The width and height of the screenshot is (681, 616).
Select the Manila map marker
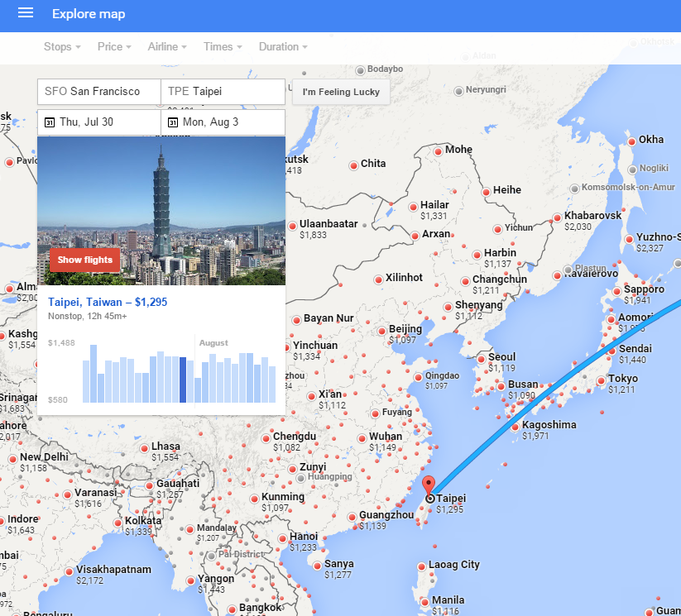pyautogui.click(x=424, y=602)
